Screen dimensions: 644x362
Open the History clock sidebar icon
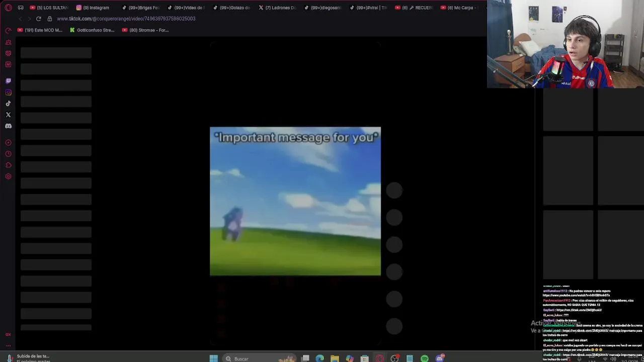coord(8,154)
